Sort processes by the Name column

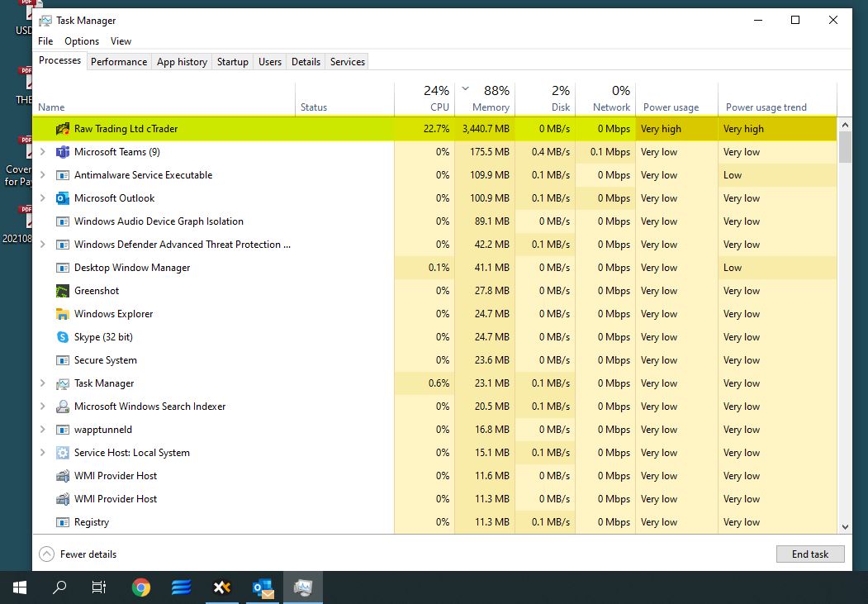pyautogui.click(x=164, y=100)
